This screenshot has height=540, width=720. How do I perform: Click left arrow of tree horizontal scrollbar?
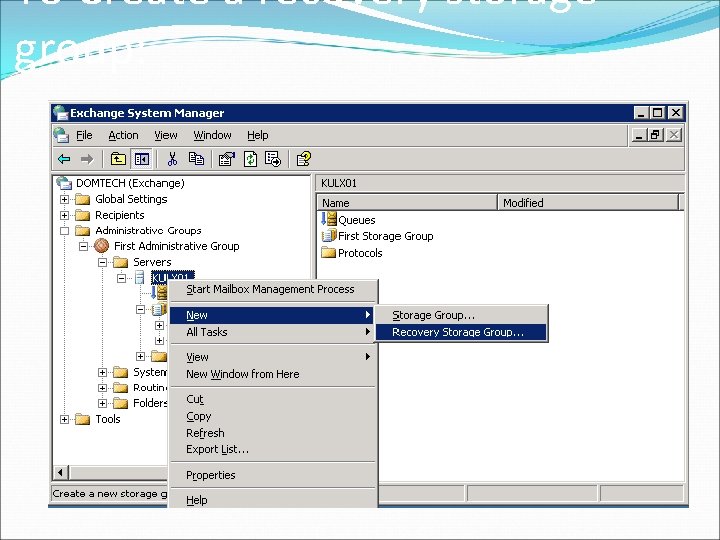tap(61, 472)
